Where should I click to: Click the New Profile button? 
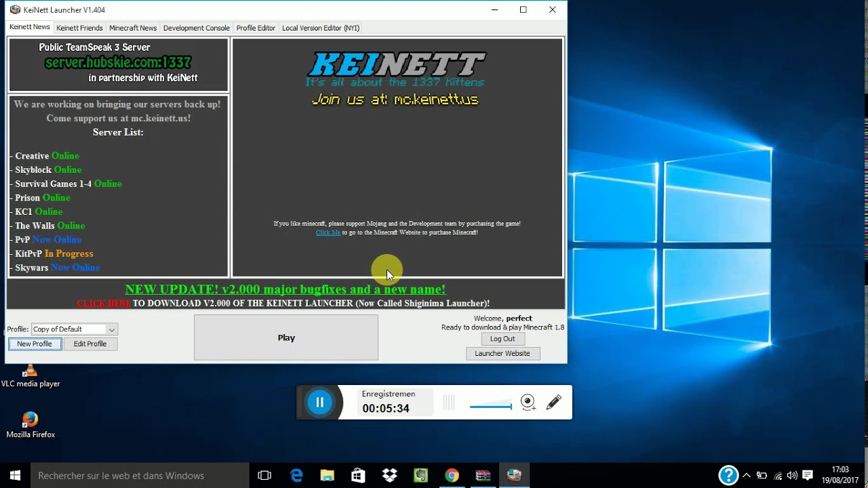(35, 344)
